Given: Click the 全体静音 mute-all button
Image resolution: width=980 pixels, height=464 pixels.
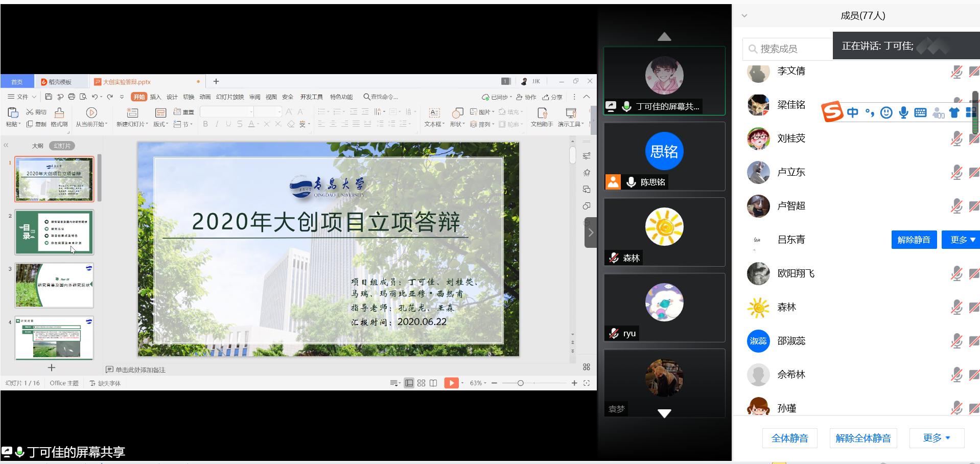Looking at the screenshot, I should click(789, 438).
